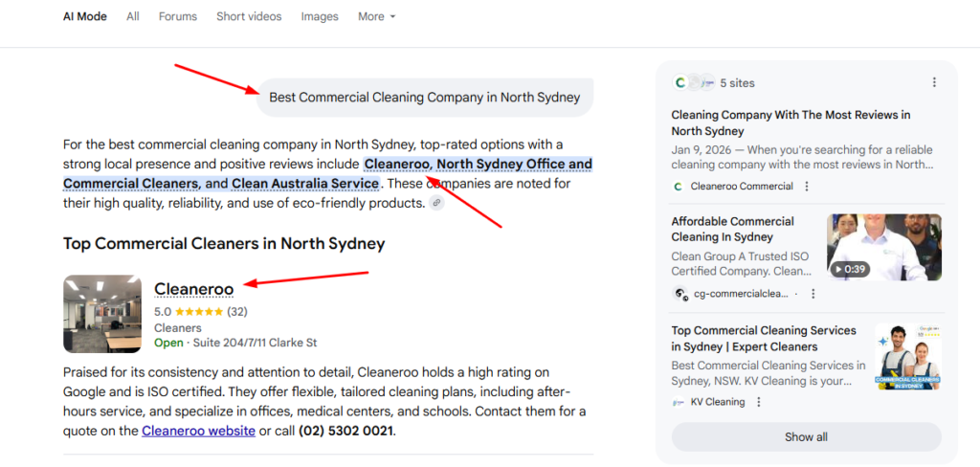Viewport: 980px width, 467px height.
Task: Open Cleaning Company With The Most Reviews result
Action: (x=791, y=122)
